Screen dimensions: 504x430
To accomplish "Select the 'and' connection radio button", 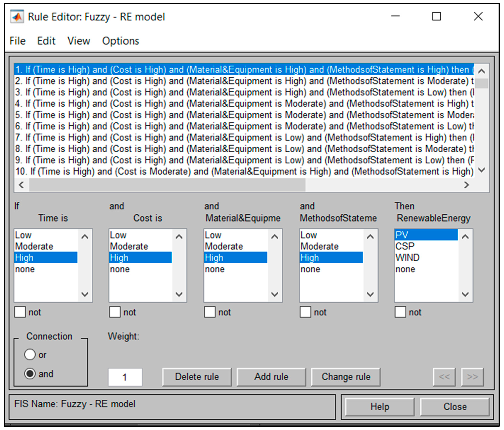I will pos(30,374).
